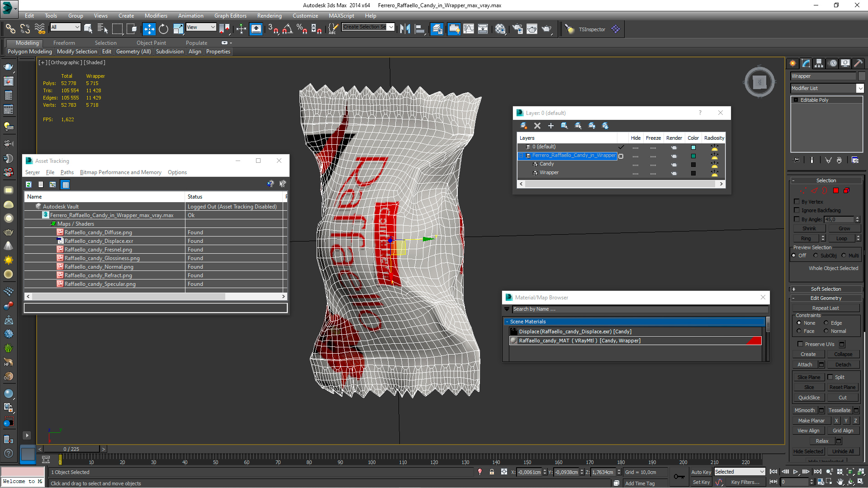Image resolution: width=868 pixels, height=488 pixels.
Task: Toggle Spinner Snap
Action: tap(317, 29)
